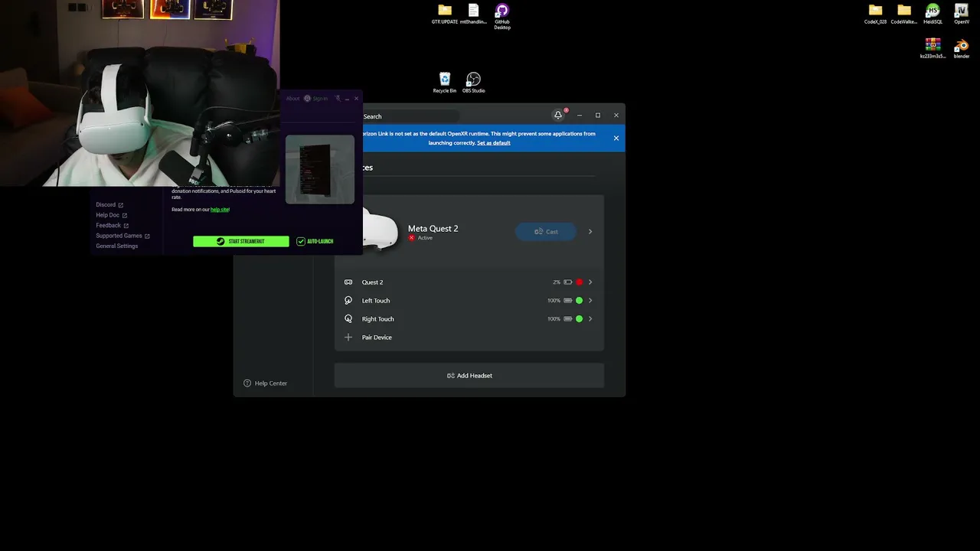Click the Left Touch 100% battery text
Image resolution: width=980 pixels, height=551 pixels.
pos(554,301)
